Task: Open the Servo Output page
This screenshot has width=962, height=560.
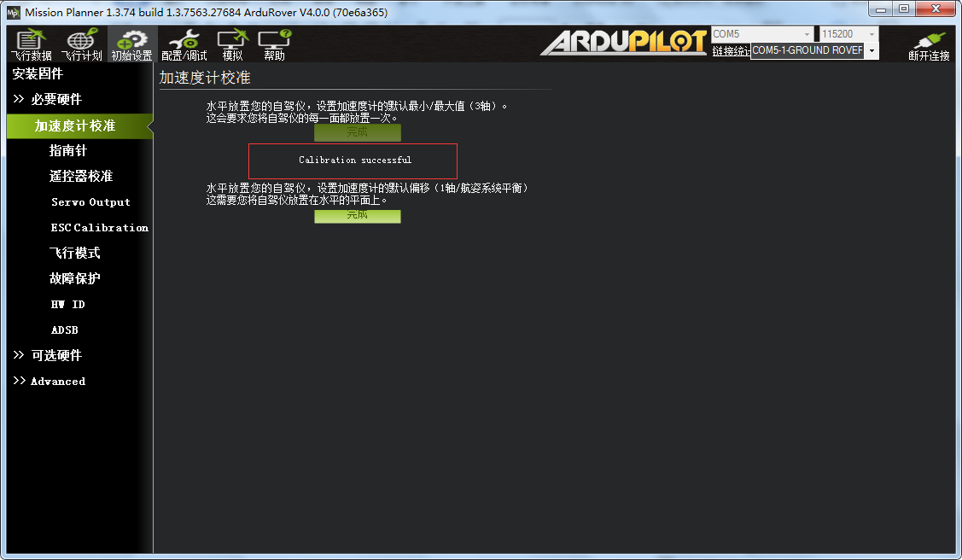Action: pyautogui.click(x=90, y=201)
